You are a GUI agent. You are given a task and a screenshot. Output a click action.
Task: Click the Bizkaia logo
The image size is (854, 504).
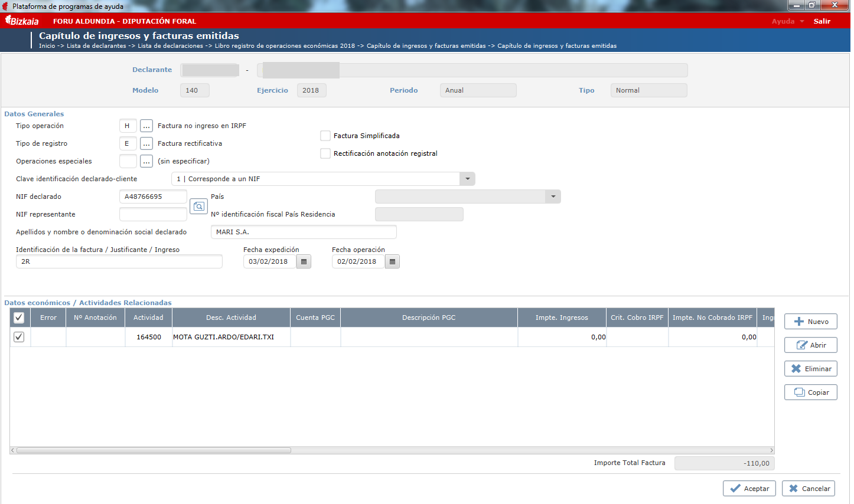(x=22, y=21)
